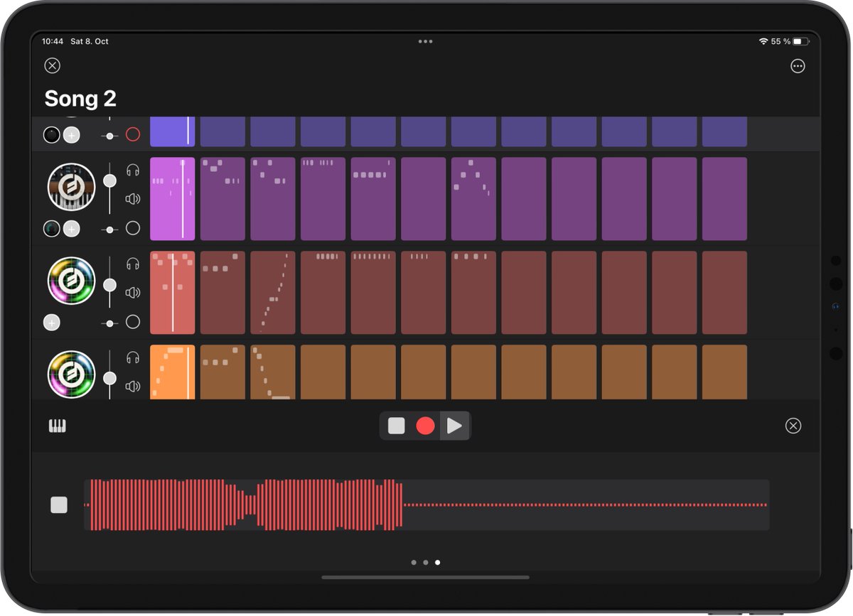
Task: Switch to the first page dot
Action: (x=414, y=562)
